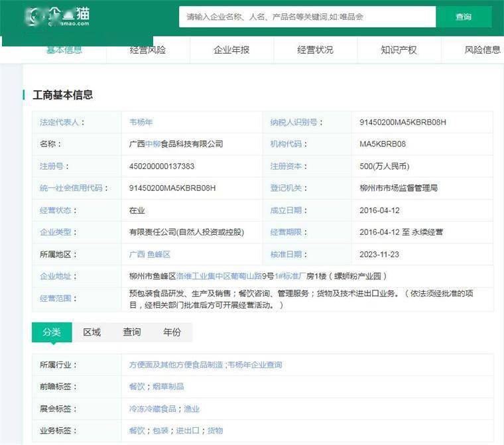The height and width of the screenshot is (445, 504).
Task: Click the organization code MA5KBRB08
Action: [383, 144]
